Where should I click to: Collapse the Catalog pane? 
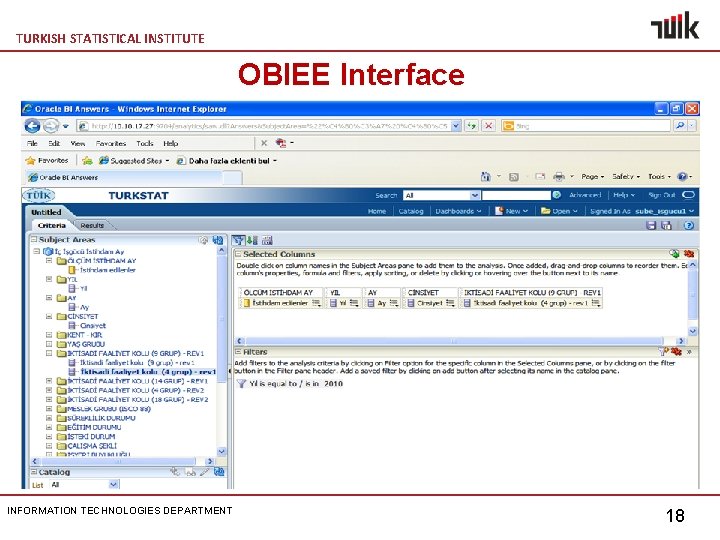click(34, 472)
